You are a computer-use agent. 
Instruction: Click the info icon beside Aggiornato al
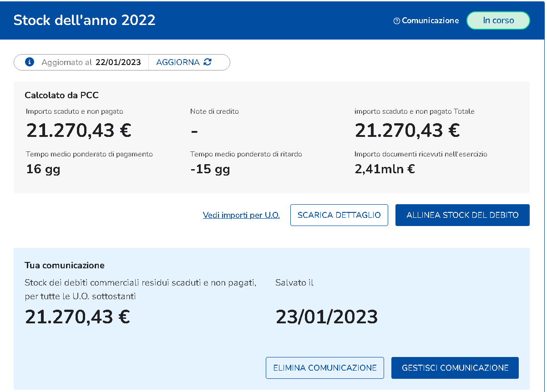(30, 62)
